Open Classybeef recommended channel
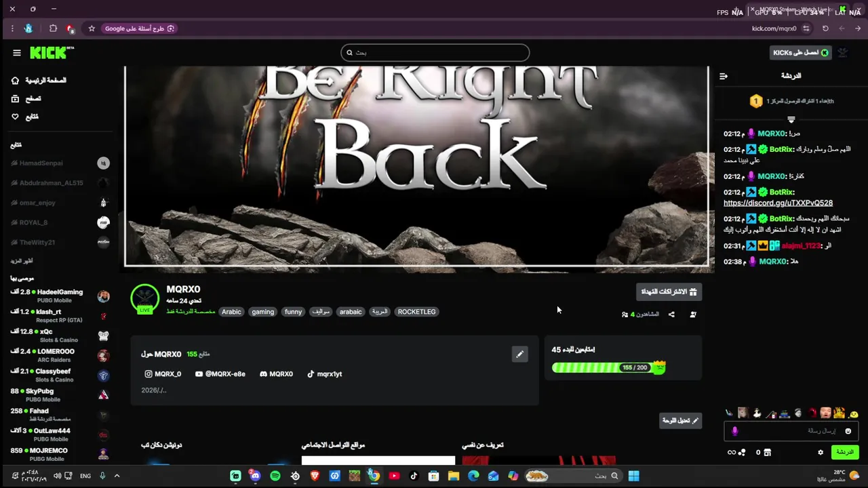 [x=60, y=375]
